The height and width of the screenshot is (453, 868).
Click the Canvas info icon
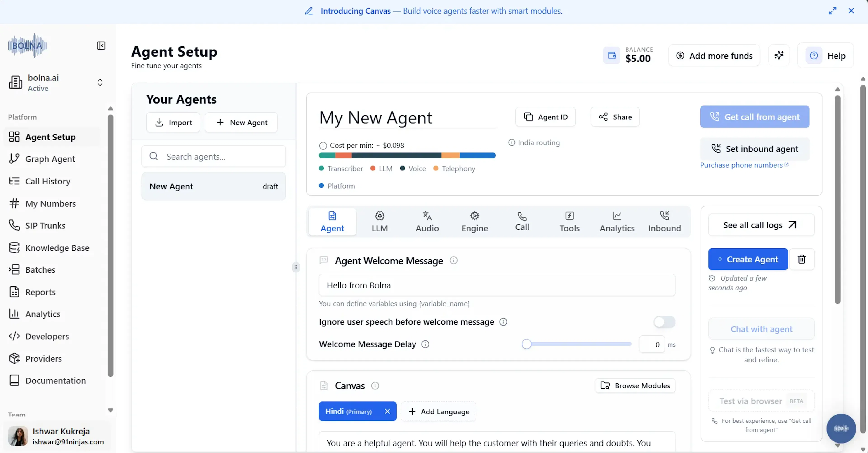click(x=375, y=386)
